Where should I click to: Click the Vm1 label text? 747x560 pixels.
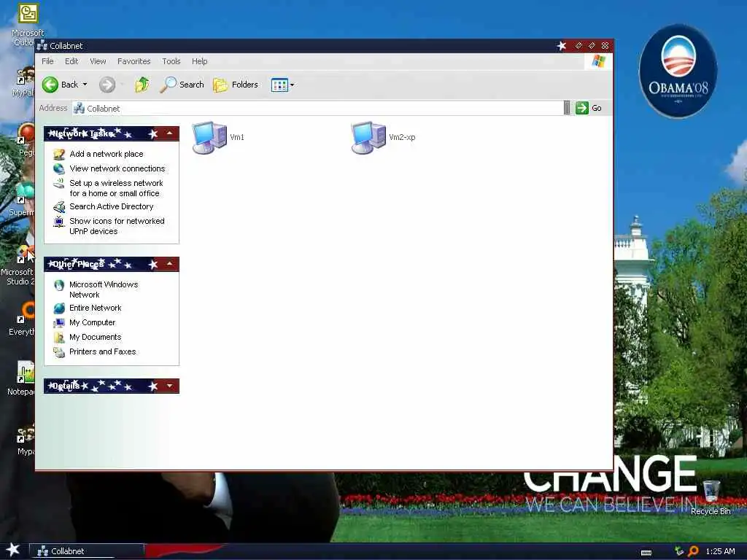tap(237, 137)
